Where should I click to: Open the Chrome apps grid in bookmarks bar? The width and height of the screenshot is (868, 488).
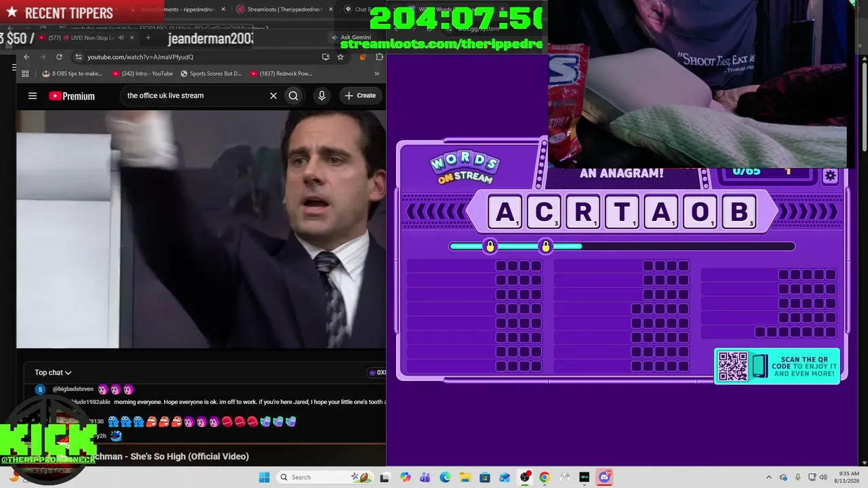[x=26, y=73]
